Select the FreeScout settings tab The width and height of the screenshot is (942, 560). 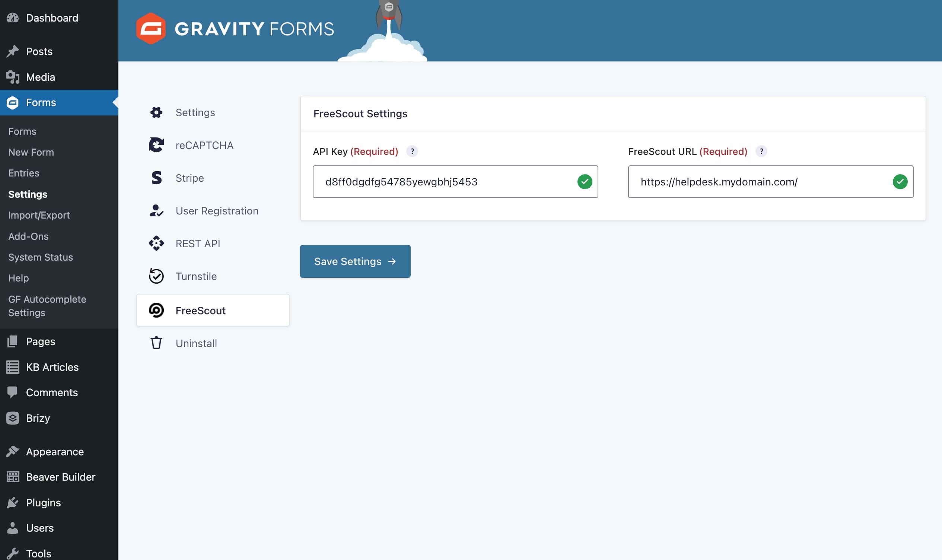coord(213,310)
